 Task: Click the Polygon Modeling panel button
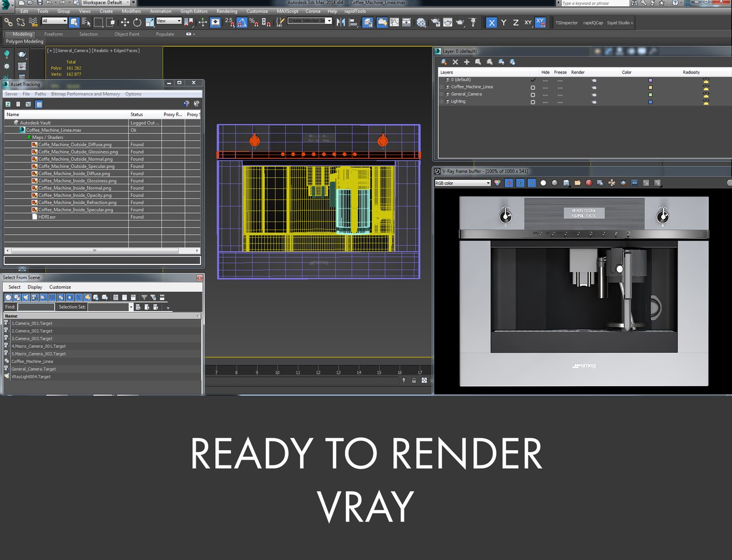tap(24, 41)
